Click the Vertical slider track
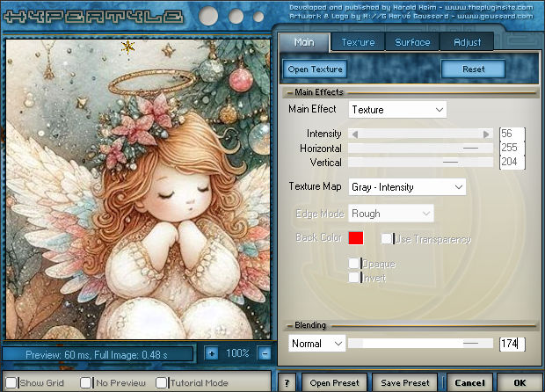This screenshot has width=545, height=392. [420, 163]
